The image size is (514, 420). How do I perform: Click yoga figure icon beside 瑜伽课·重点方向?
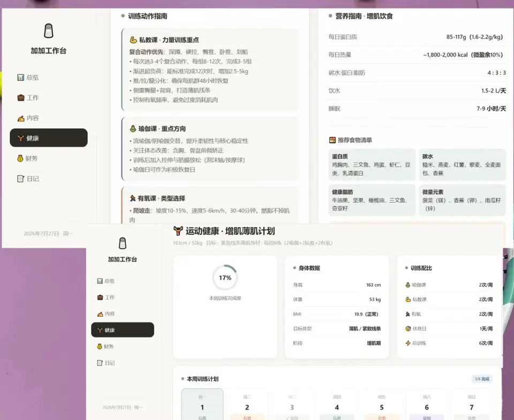pos(133,128)
